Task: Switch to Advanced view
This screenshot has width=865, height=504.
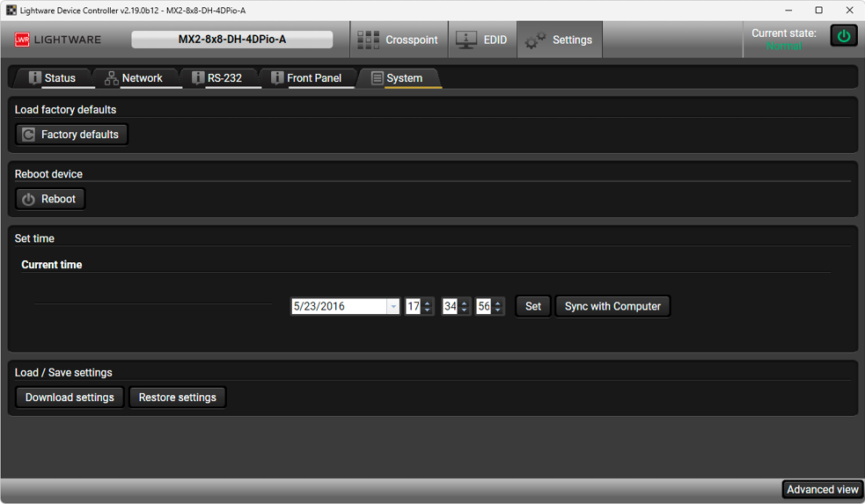Action: [822, 490]
